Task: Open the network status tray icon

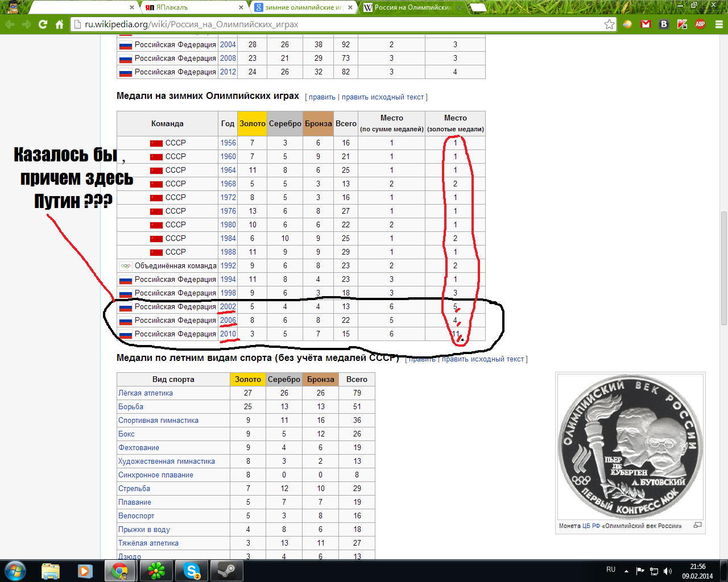Action: [x=654, y=571]
